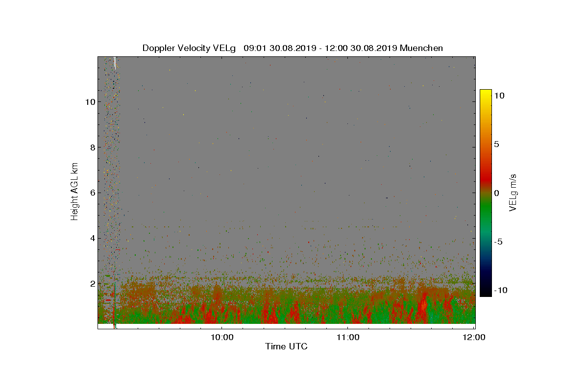Click the black bottom of the colorbar
This screenshot has height=392, width=588.
click(x=486, y=293)
